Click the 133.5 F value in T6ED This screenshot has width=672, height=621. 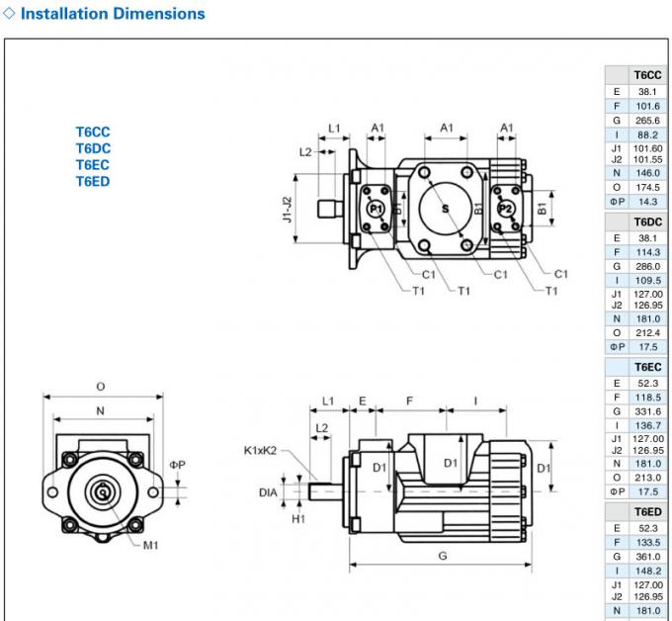pyautogui.click(x=647, y=543)
